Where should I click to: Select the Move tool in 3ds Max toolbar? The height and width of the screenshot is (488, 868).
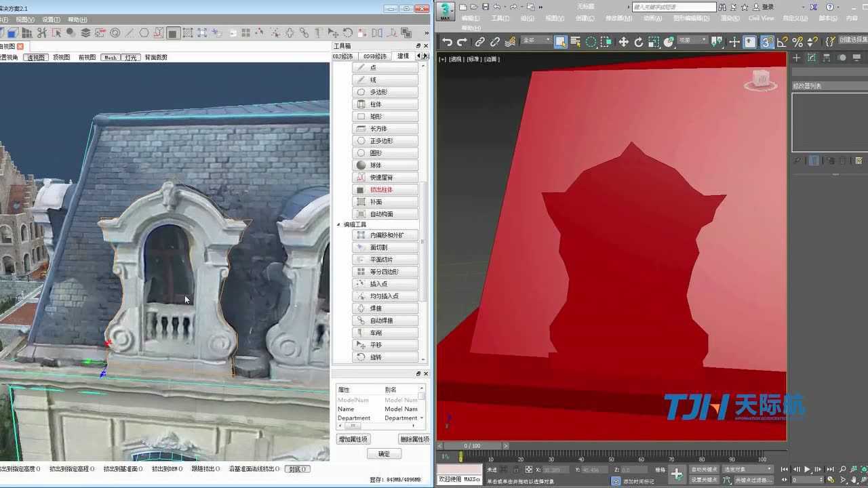point(624,42)
